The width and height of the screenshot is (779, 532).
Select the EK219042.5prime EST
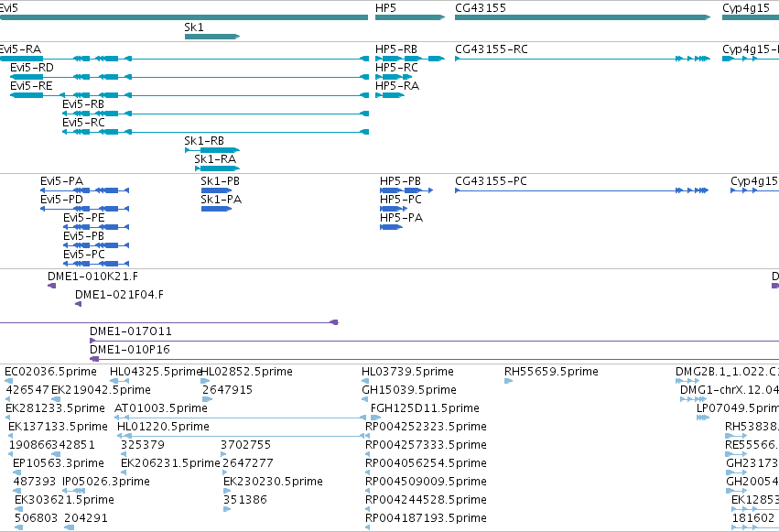click(56, 399)
